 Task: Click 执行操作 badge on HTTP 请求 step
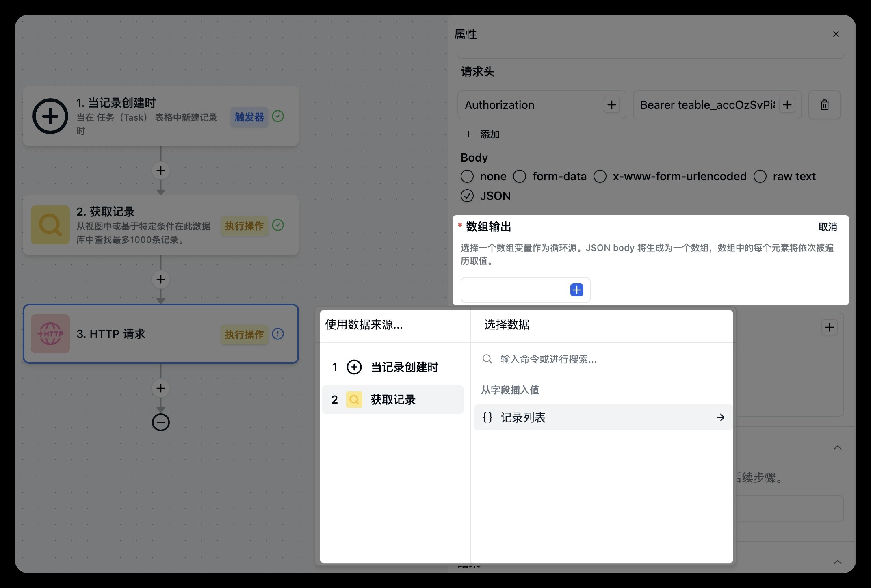point(245,335)
